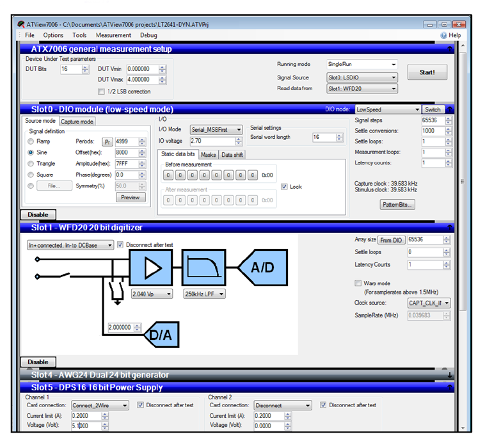Select the Ramp signal radio button

click(31, 141)
